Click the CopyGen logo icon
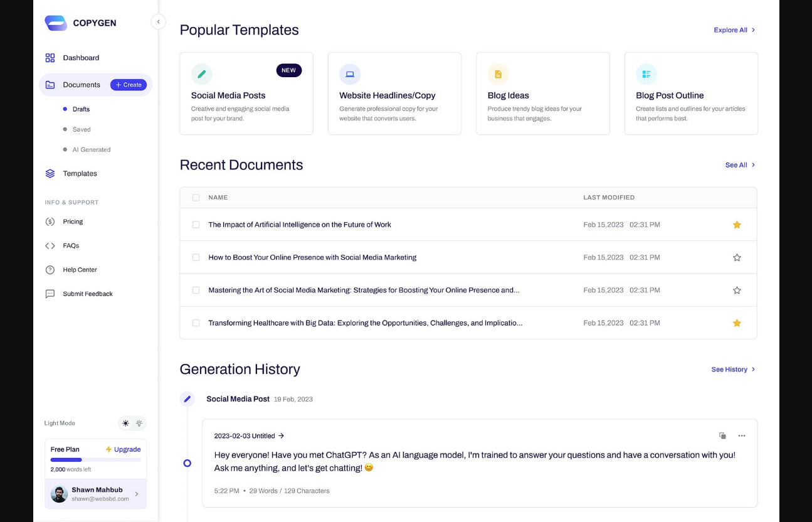This screenshot has height=522, width=812. point(56,23)
